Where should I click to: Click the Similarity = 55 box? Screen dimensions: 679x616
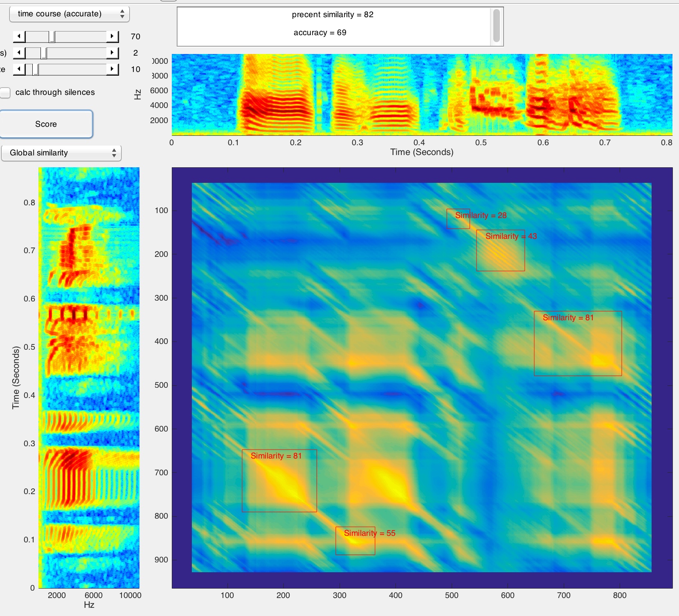click(x=355, y=545)
